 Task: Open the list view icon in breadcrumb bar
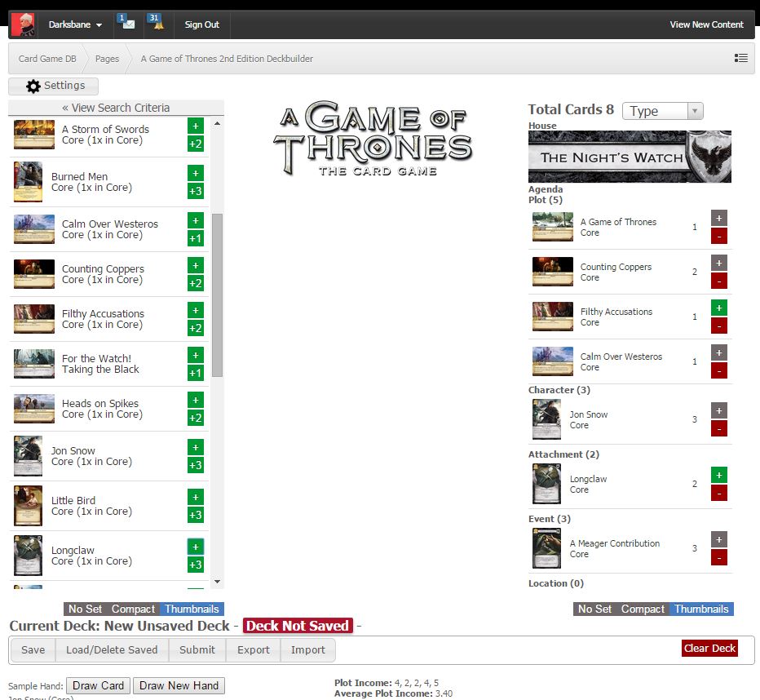[740, 58]
